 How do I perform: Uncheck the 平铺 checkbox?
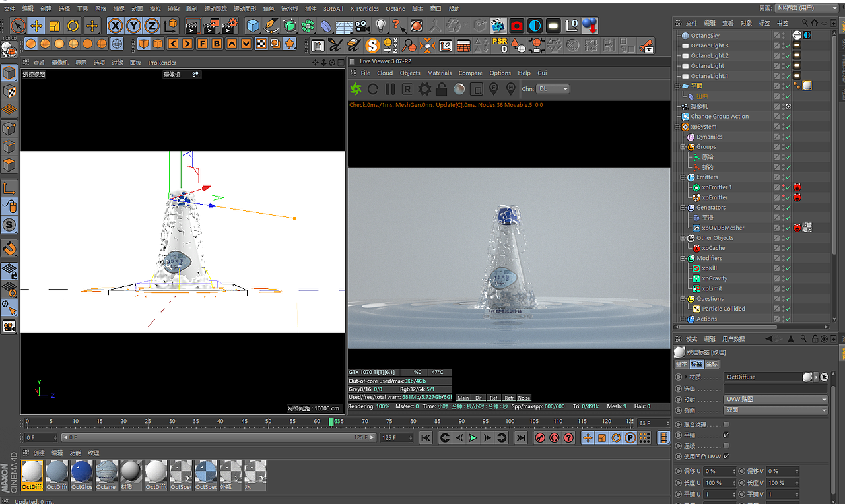click(x=726, y=435)
